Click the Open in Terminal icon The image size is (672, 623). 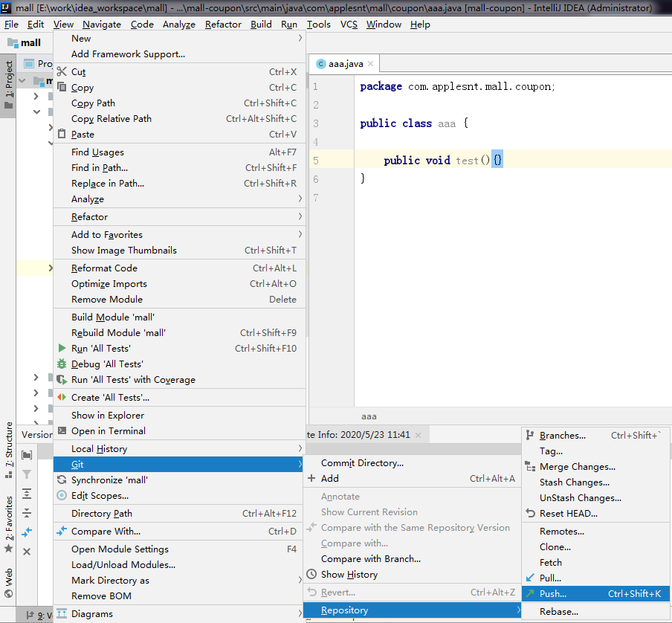click(x=62, y=430)
